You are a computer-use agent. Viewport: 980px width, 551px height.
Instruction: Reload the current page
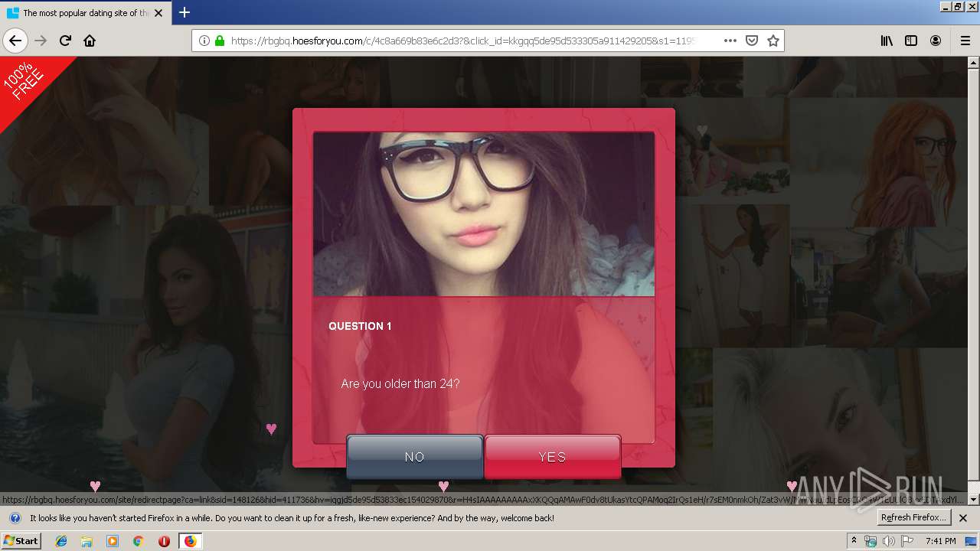tap(66, 41)
